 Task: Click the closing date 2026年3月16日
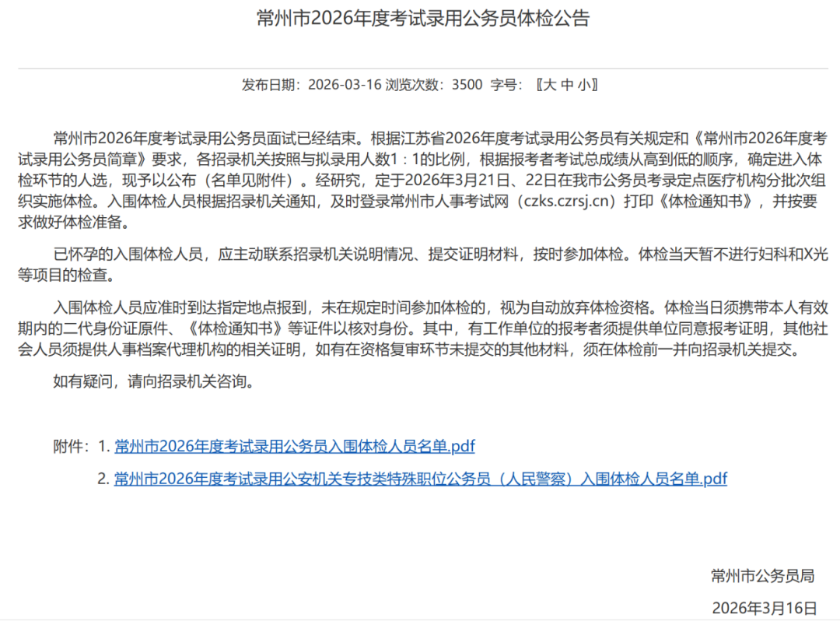pyautogui.click(x=765, y=608)
